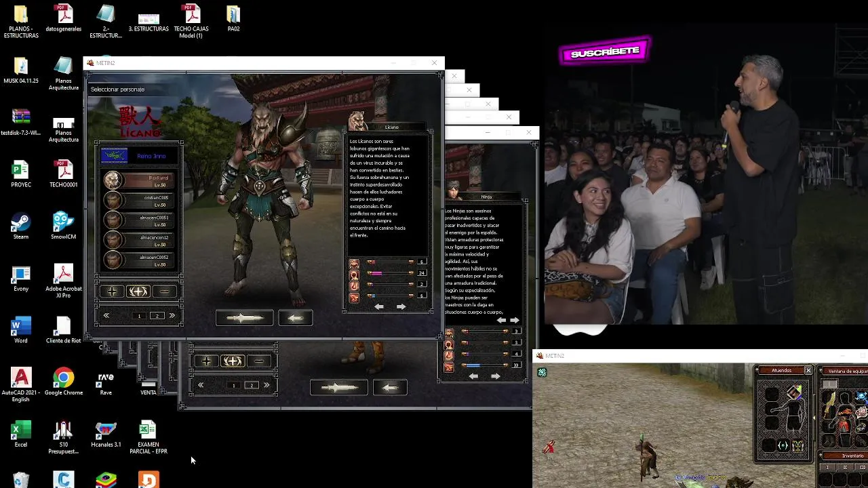Screen dimensions: 868x488
Task: Open the Rave desktop icon
Action: click(x=106, y=382)
